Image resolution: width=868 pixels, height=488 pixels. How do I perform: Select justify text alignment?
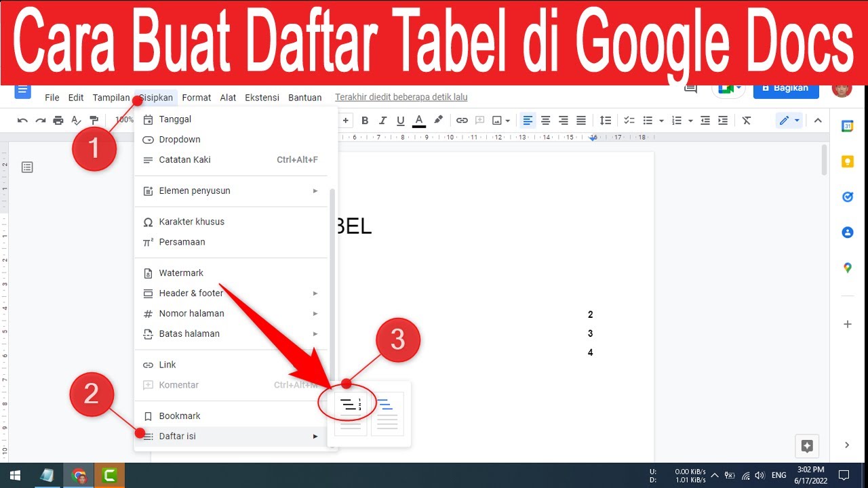(581, 121)
